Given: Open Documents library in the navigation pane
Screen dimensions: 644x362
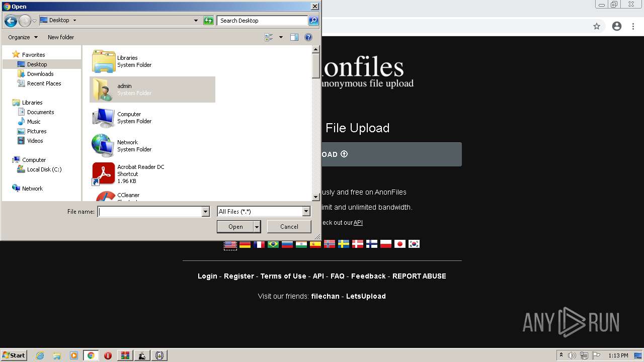Looking at the screenshot, I should point(40,112).
